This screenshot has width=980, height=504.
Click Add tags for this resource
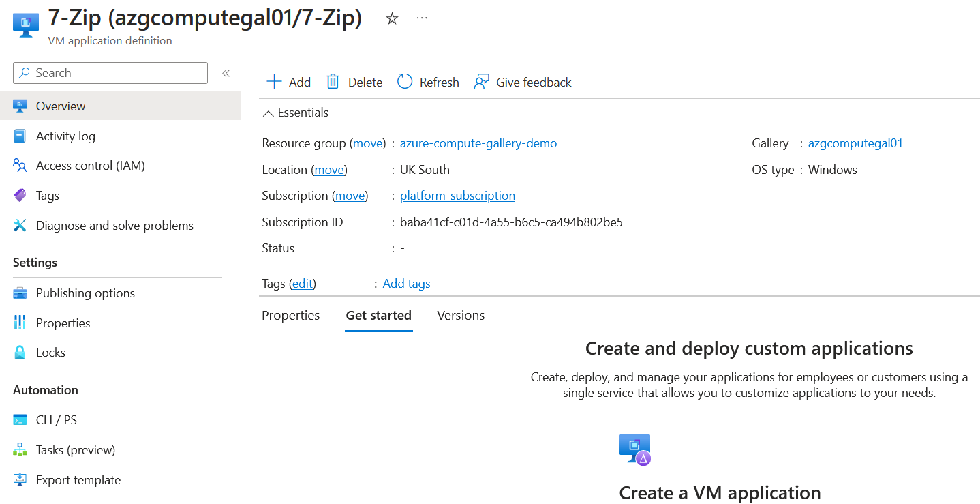point(406,283)
